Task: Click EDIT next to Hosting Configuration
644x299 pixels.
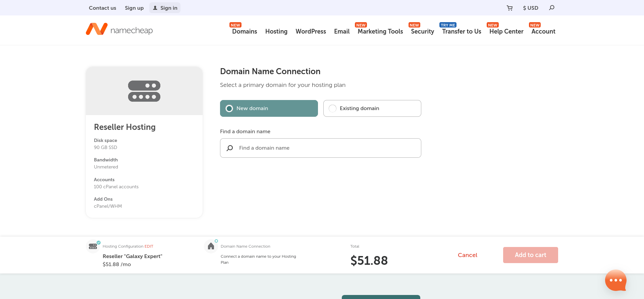Action: coord(149,246)
